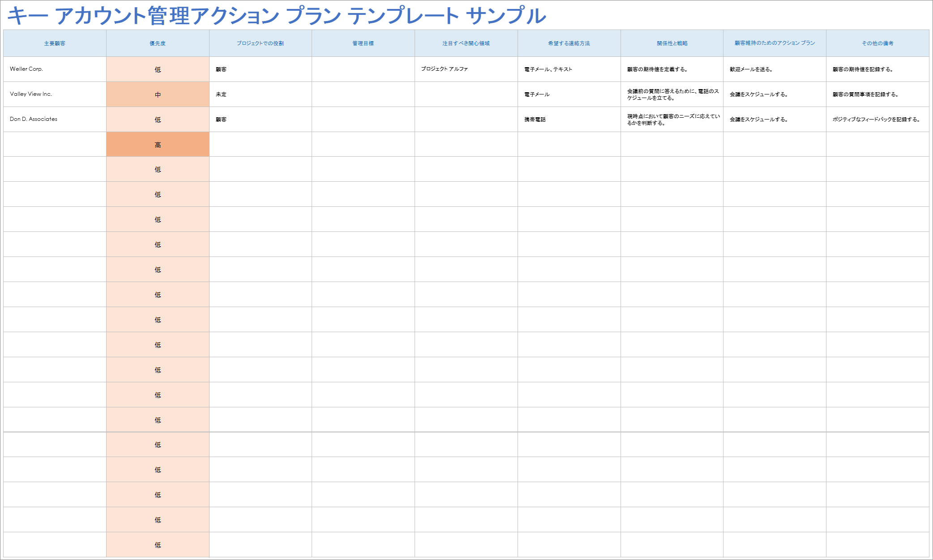933x560 pixels.
Task: Click the ポジティブなフィードバックを記録する。 cell
Action: point(877,119)
